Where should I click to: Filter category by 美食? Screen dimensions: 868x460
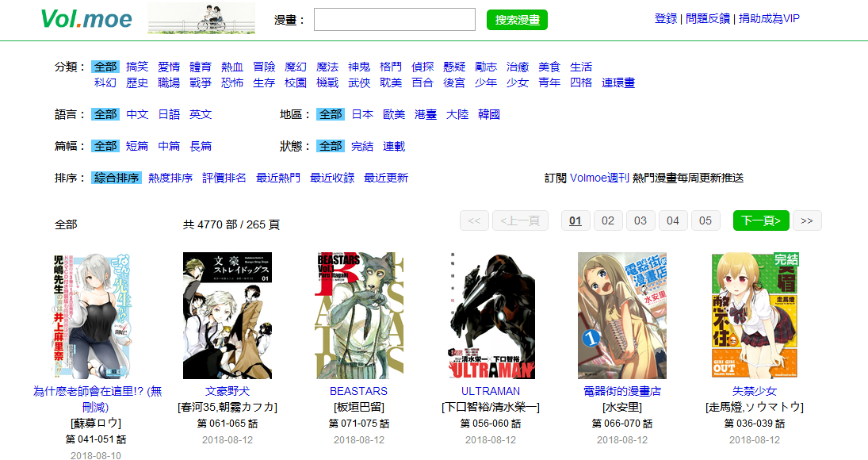[549, 67]
